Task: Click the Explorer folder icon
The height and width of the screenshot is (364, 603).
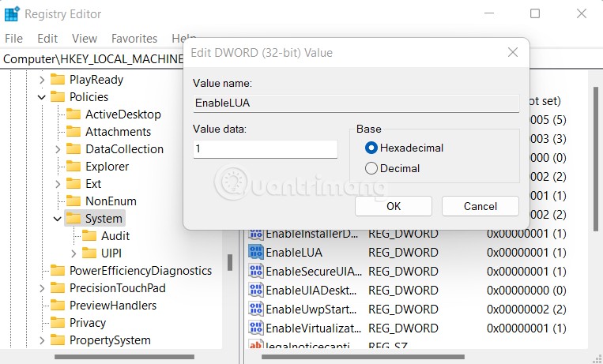Action: (73, 167)
